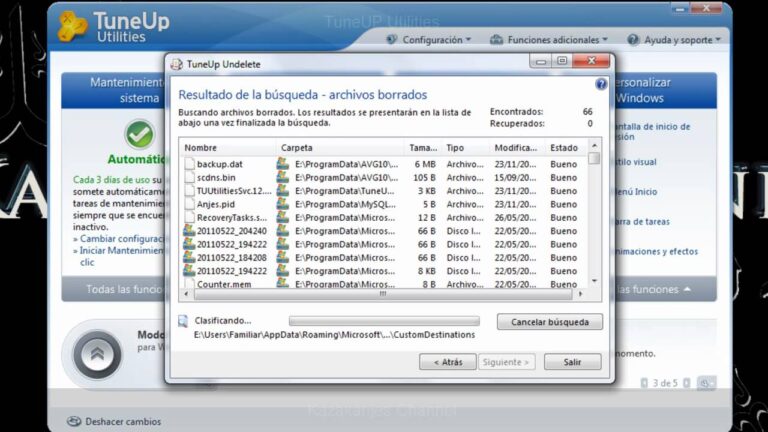The image size is (768, 432).
Task: Click the Atrás back button
Action: tap(448, 362)
